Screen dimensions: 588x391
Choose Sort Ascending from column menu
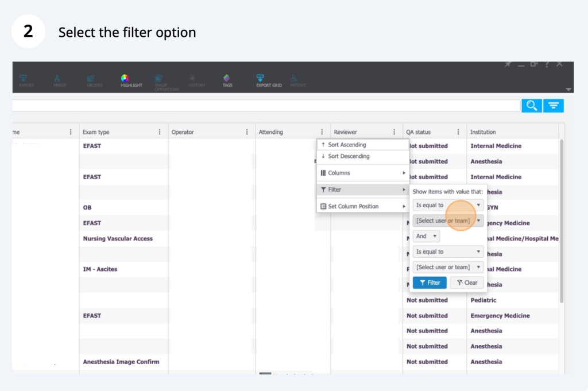347,145
